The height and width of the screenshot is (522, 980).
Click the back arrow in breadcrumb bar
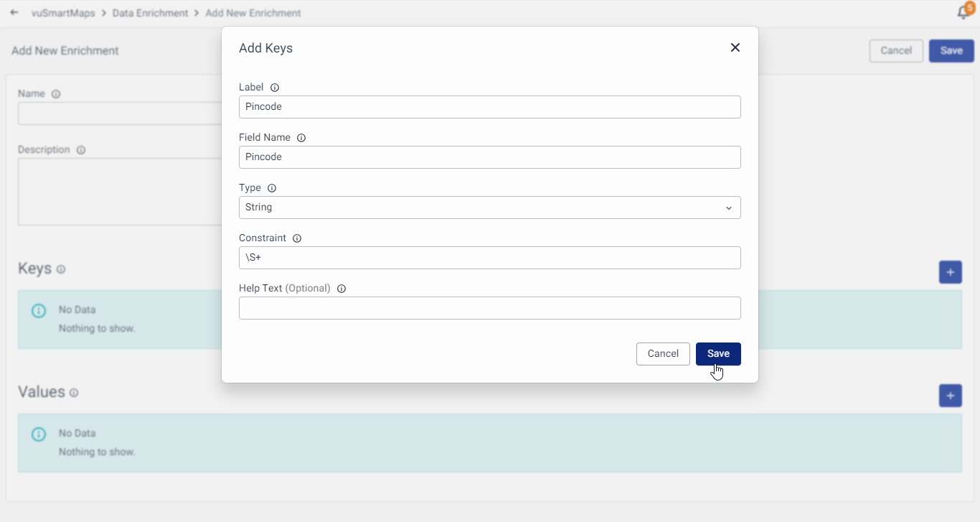click(x=14, y=13)
